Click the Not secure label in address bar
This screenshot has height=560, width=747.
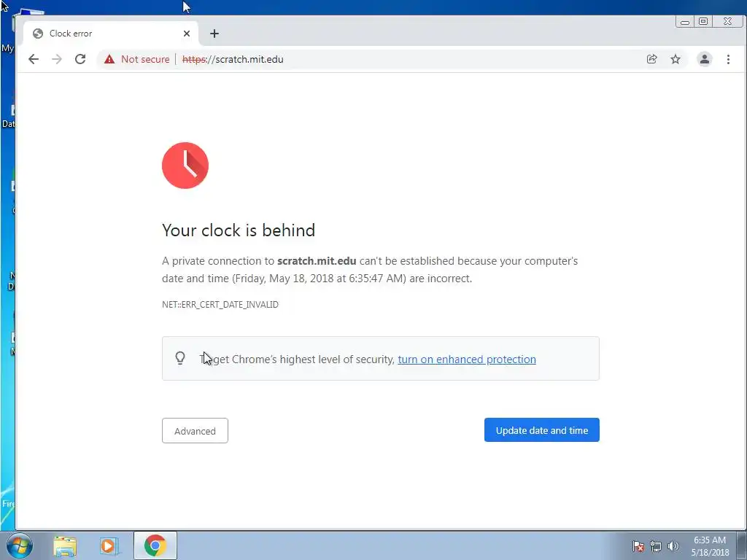tap(145, 59)
